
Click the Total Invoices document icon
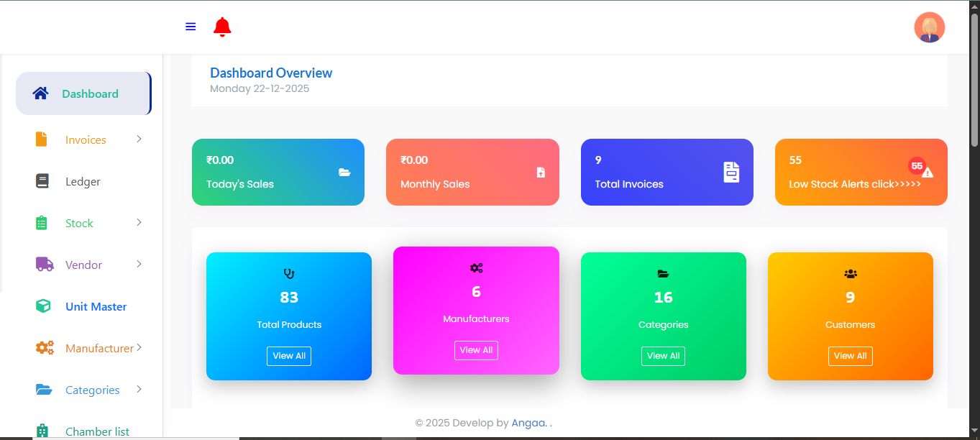click(731, 172)
